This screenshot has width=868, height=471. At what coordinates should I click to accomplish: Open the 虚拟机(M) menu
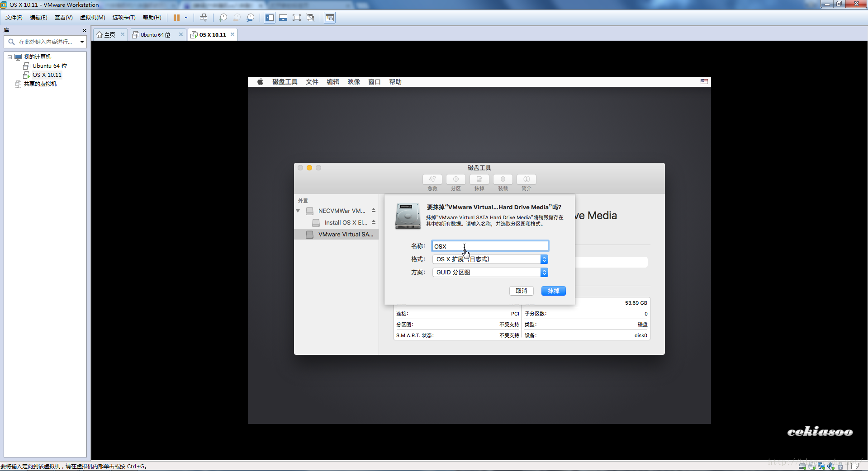click(93, 18)
